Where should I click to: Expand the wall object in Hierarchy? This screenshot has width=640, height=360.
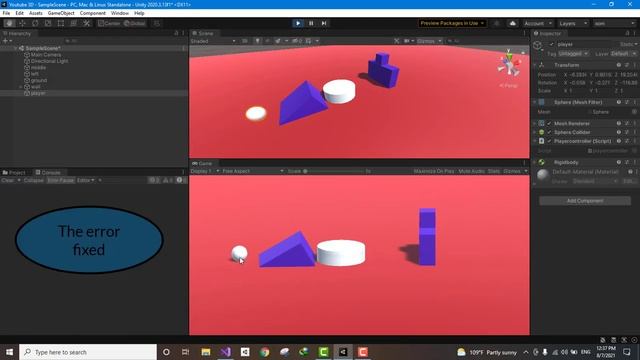(x=21, y=87)
